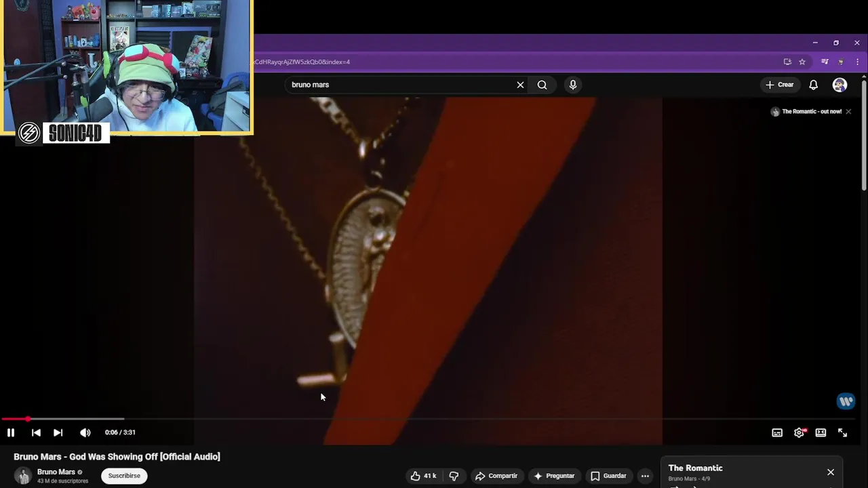Image resolution: width=868 pixels, height=488 pixels.
Task: Bookmark this page with the star icon
Action: pos(802,62)
